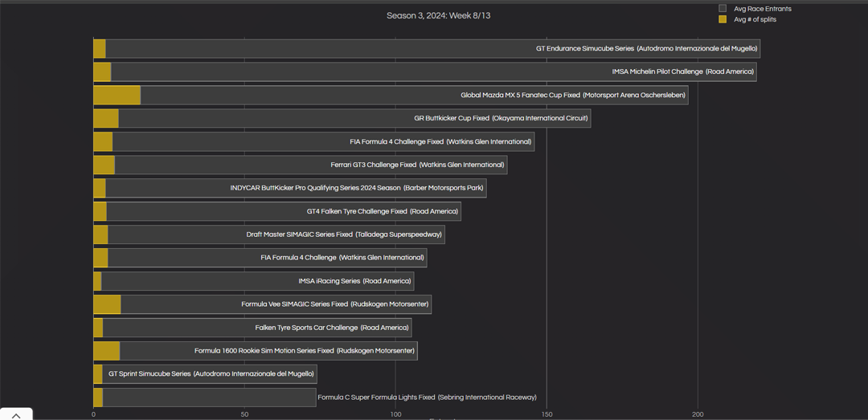Click INDYCAR ButtKicker Pro Qualifying Series bar label

(x=357, y=188)
